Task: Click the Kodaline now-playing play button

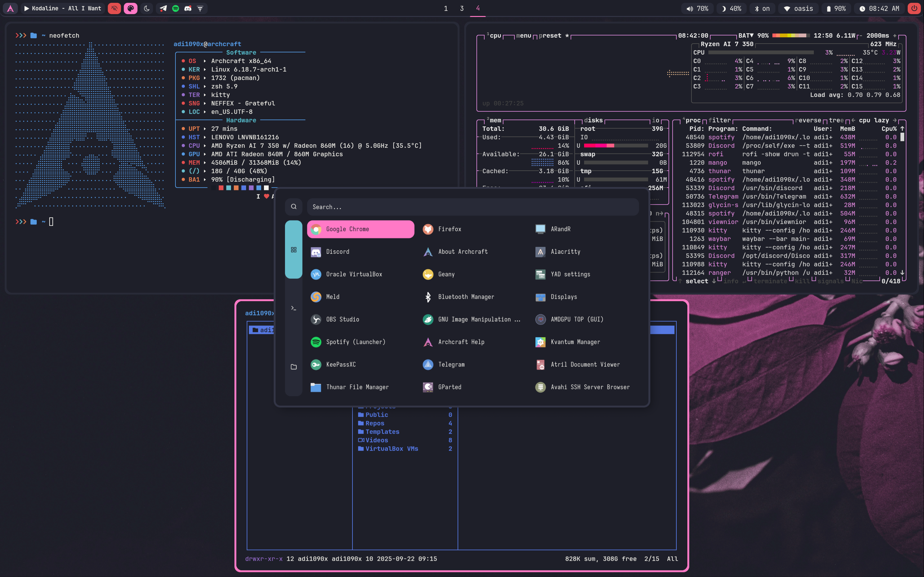Action: point(27,8)
